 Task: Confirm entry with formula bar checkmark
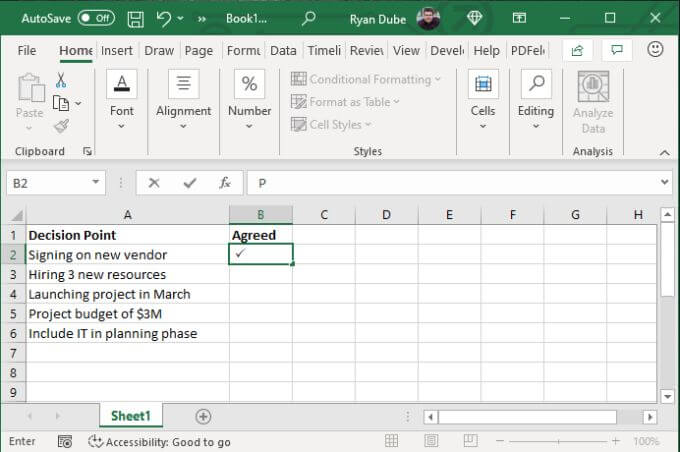(189, 183)
